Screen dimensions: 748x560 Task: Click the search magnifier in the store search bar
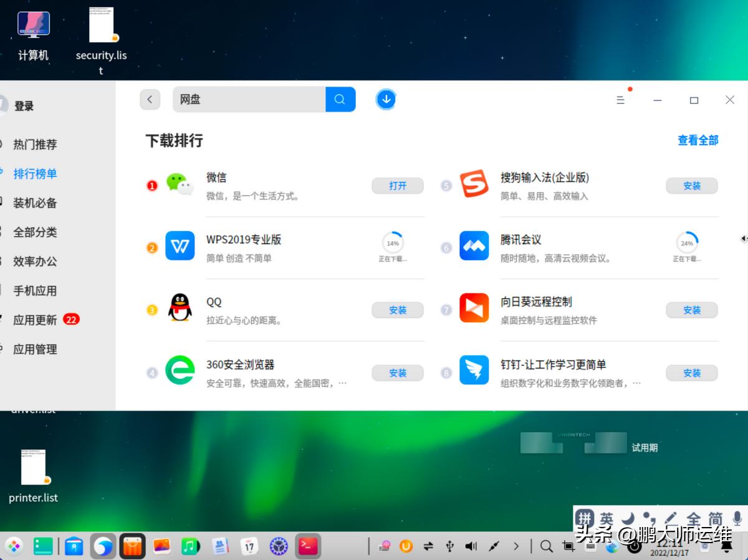[x=340, y=99]
